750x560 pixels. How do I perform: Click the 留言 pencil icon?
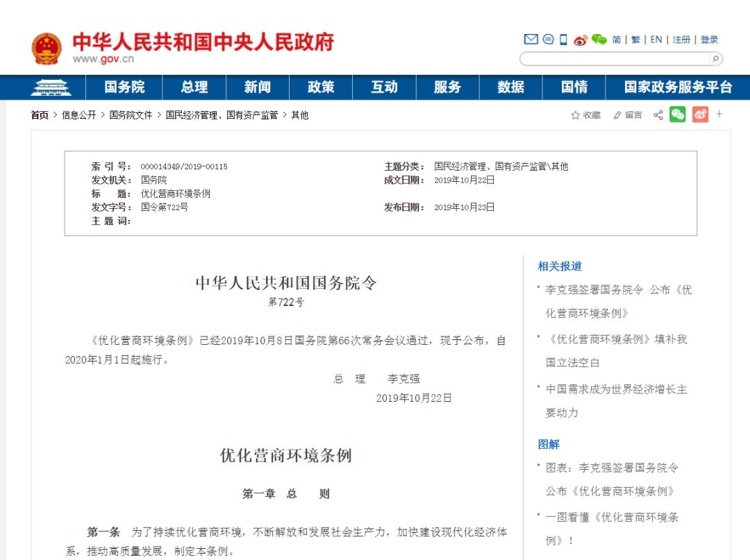pyautogui.click(x=617, y=114)
